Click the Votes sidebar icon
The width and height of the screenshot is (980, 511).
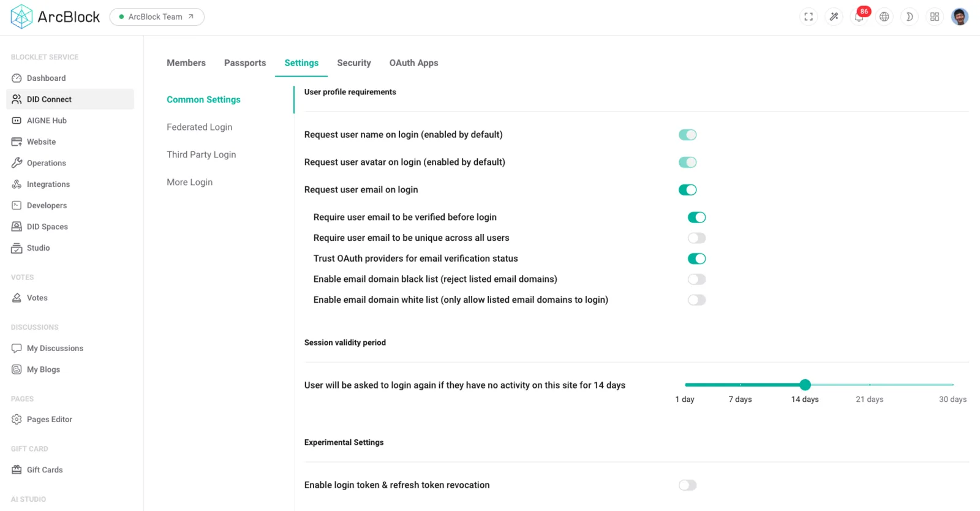(17, 298)
